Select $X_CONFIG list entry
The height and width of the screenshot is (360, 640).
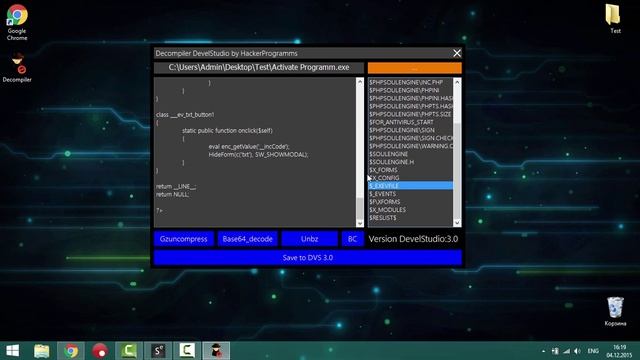click(x=410, y=178)
